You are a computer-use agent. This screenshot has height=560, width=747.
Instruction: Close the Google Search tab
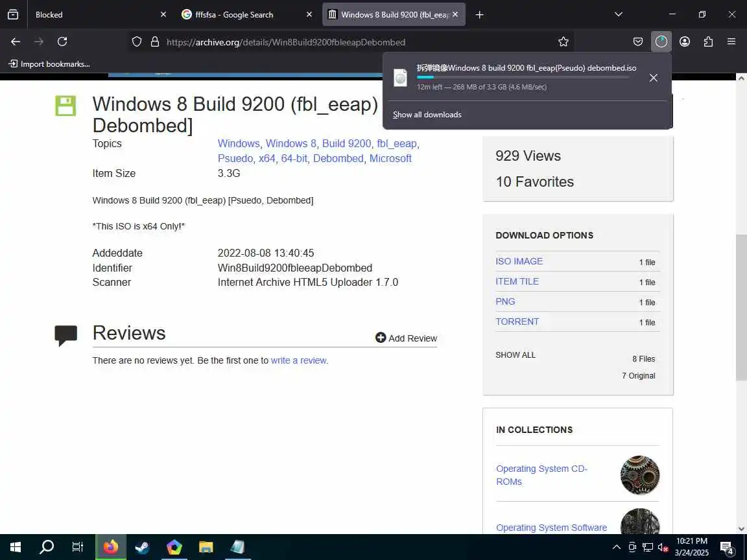click(x=309, y=15)
